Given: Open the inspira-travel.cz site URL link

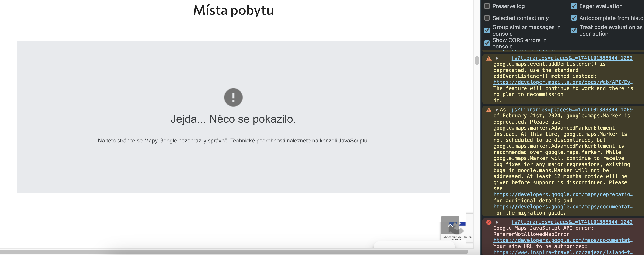Looking at the screenshot, I should (x=563, y=252).
